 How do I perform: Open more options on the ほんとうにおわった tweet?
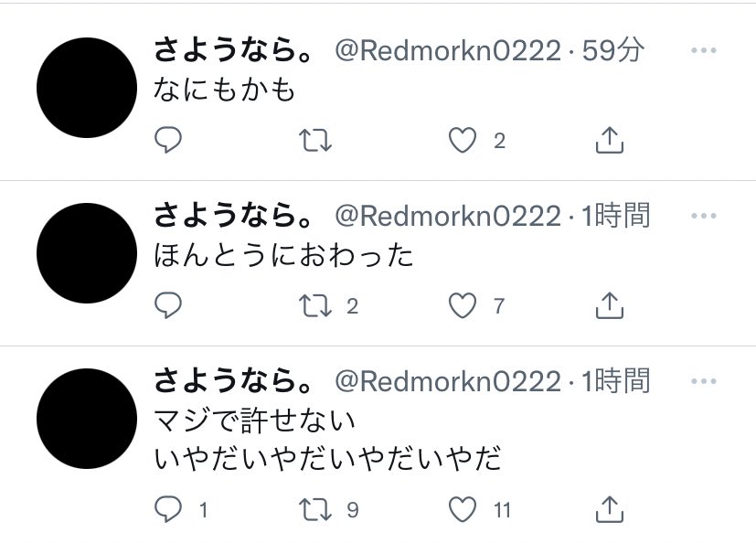pos(704,216)
